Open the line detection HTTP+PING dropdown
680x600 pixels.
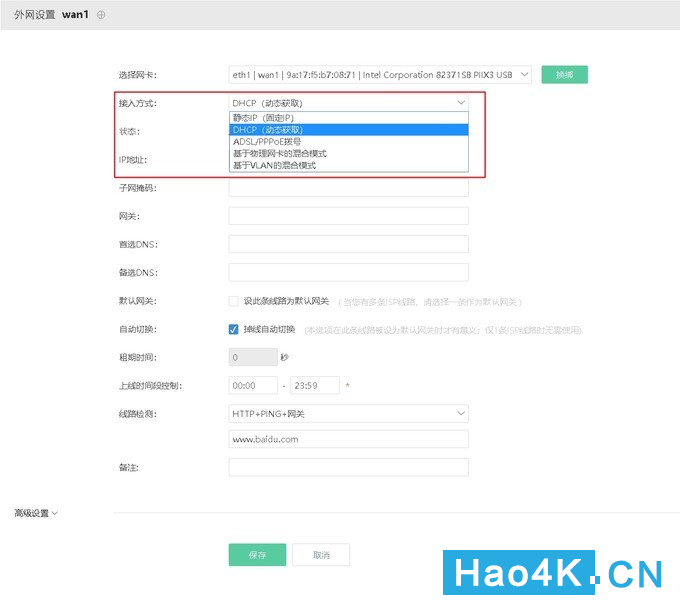349,414
